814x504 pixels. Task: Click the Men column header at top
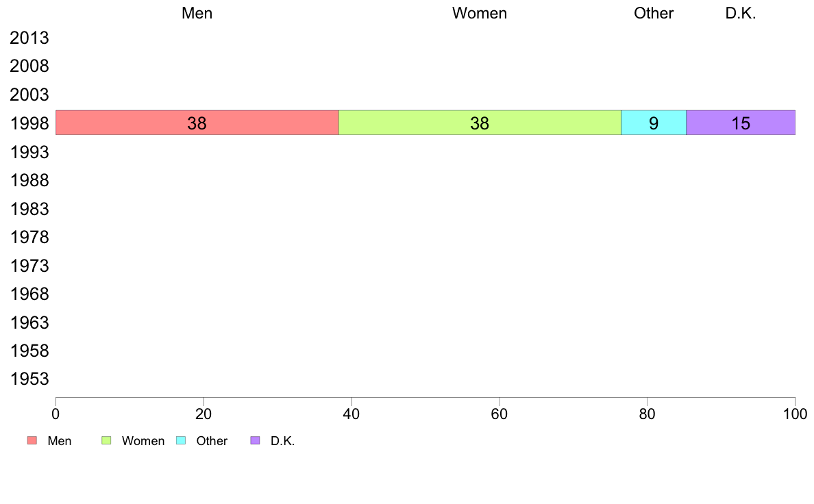click(197, 13)
